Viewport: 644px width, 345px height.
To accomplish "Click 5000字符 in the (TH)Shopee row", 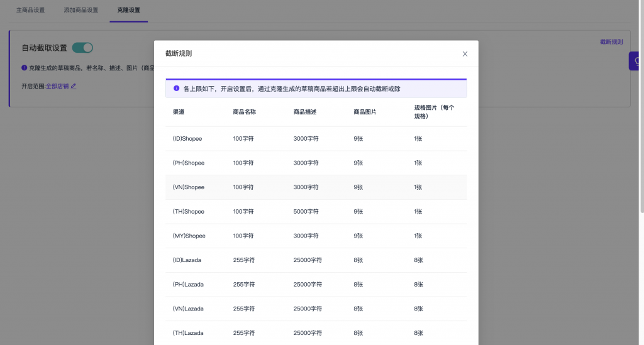I will tap(306, 212).
